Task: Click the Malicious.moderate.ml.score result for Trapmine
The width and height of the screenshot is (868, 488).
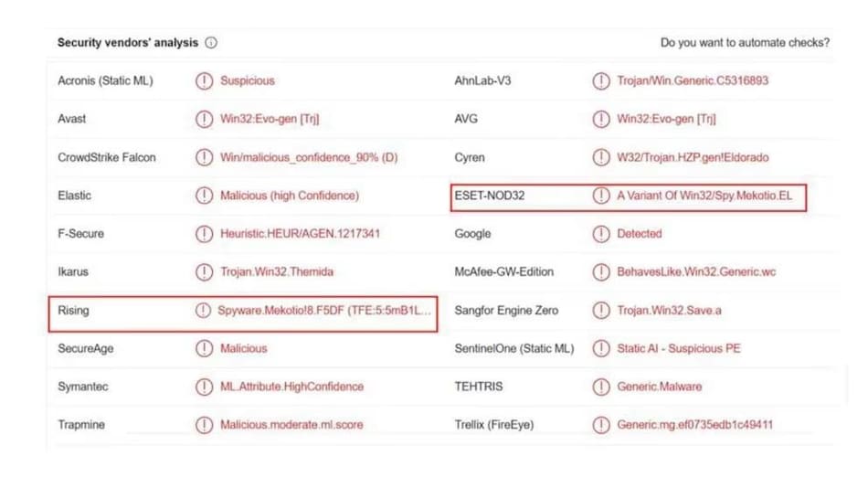Action: click(x=291, y=425)
